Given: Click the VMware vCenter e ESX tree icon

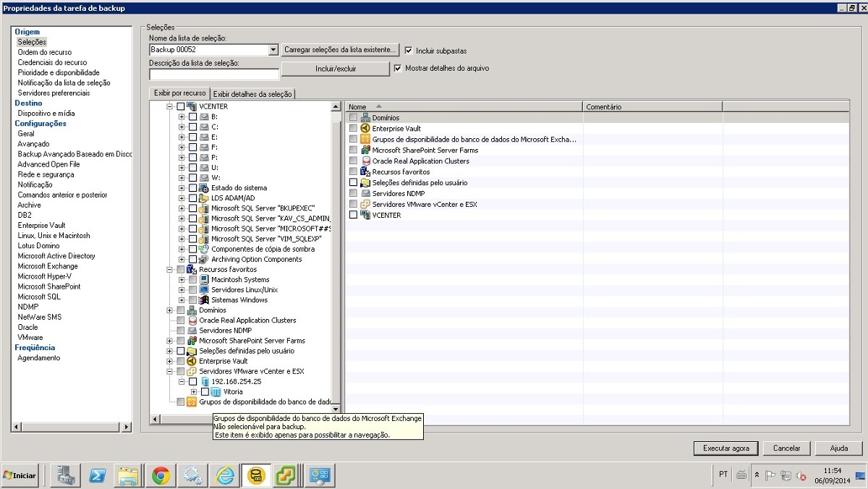Looking at the screenshot, I should tap(192, 371).
